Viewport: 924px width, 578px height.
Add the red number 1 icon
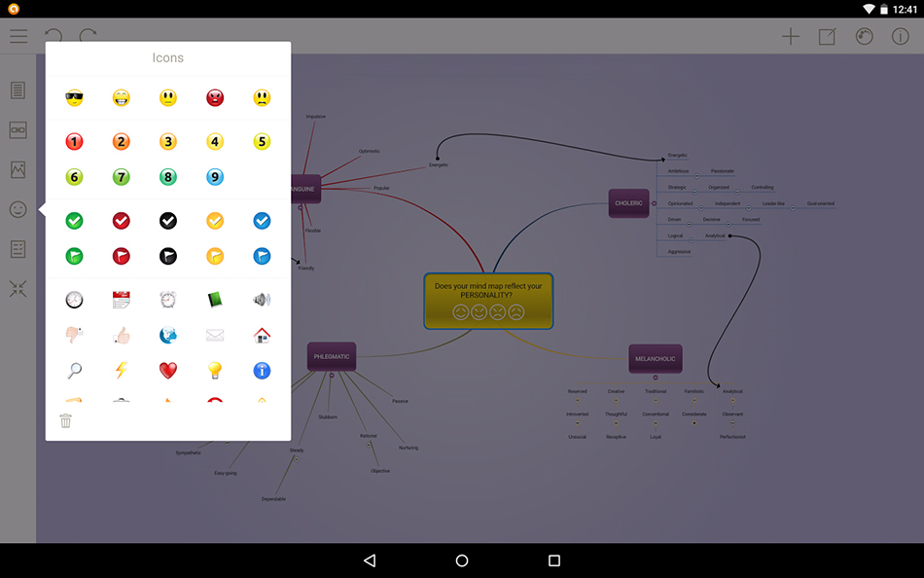[x=74, y=141]
